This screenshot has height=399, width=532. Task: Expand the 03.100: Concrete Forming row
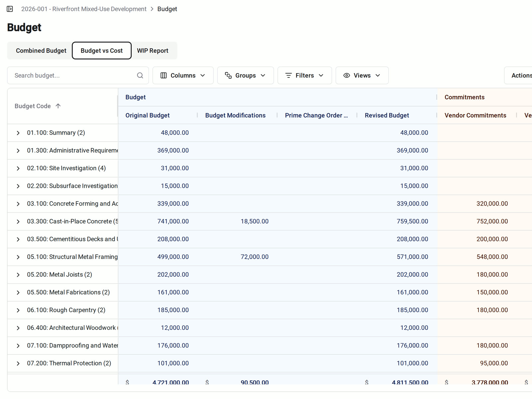tap(18, 204)
